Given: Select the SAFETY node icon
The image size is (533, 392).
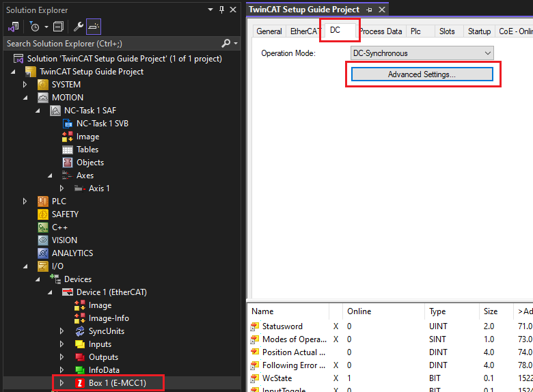Looking at the screenshot, I should [43, 214].
